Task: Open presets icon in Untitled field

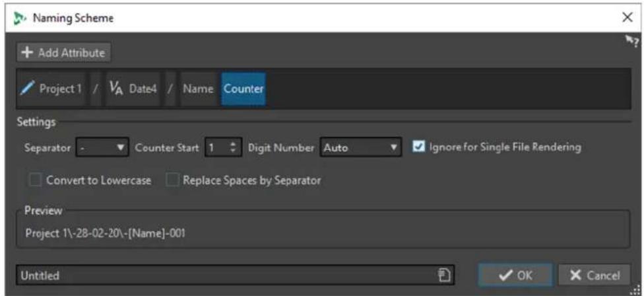Action: click(444, 275)
